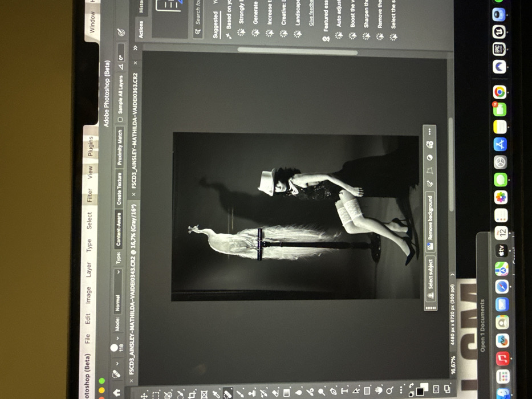The width and height of the screenshot is (532, 399).
Task: Click the Home arrow in options bar
Action: click(117, 393)
